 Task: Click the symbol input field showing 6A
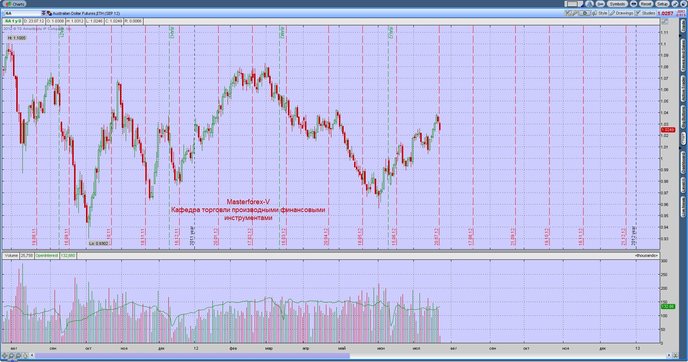coord(23,14)
